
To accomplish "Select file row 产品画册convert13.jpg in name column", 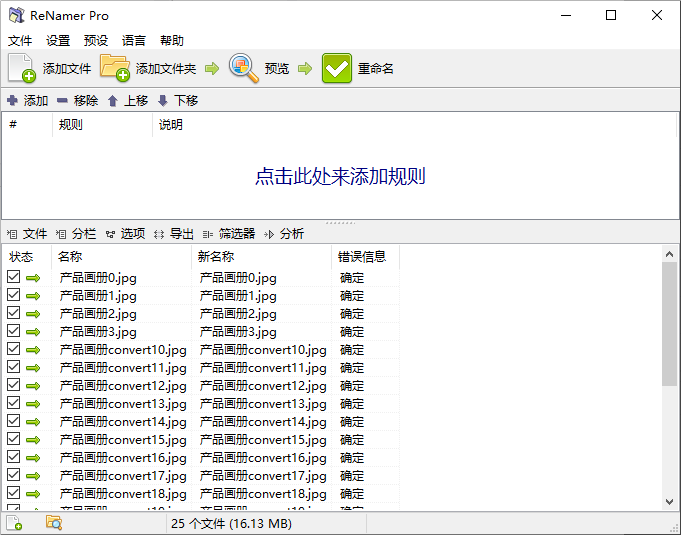I will tap(123, 404).
